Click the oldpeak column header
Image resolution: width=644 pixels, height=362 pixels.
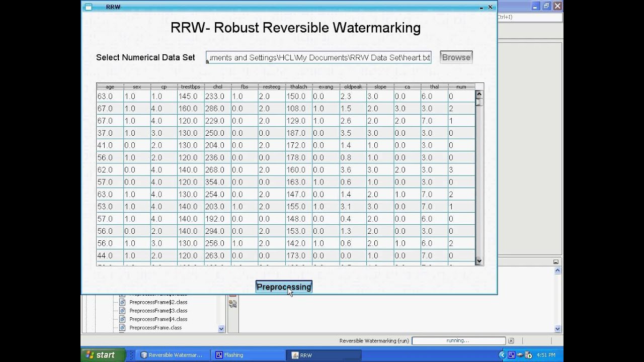(353, 87)
